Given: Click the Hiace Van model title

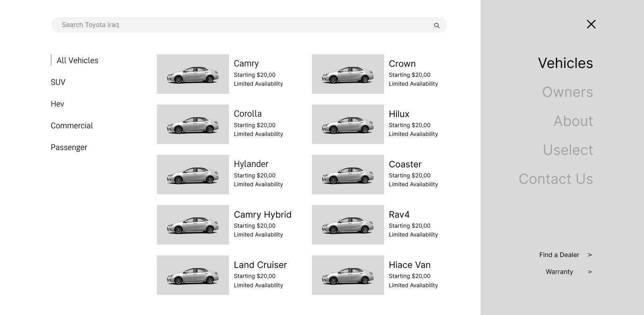Looking at the screenshot, I should tap(410, 265).
